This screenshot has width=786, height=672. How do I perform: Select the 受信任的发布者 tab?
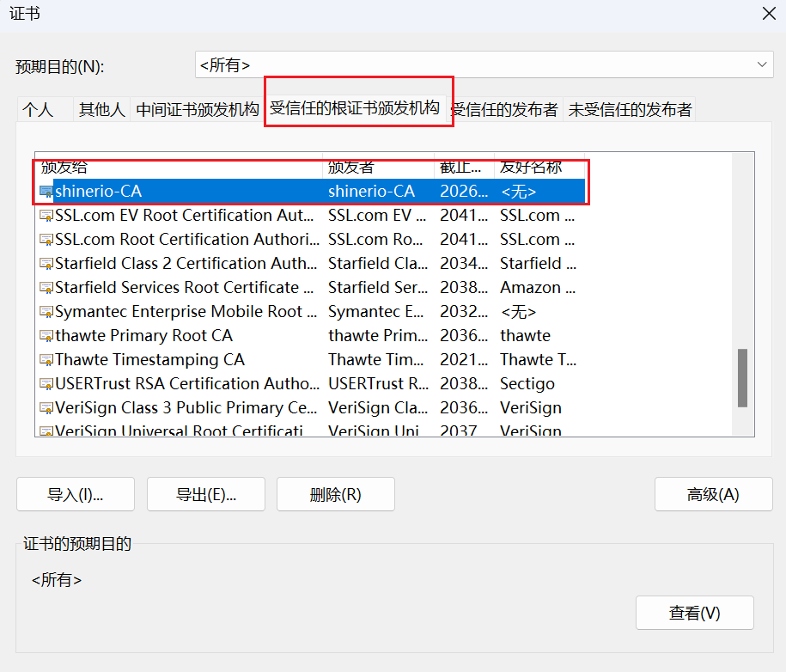pyautogui.click(x=504, y=110)
